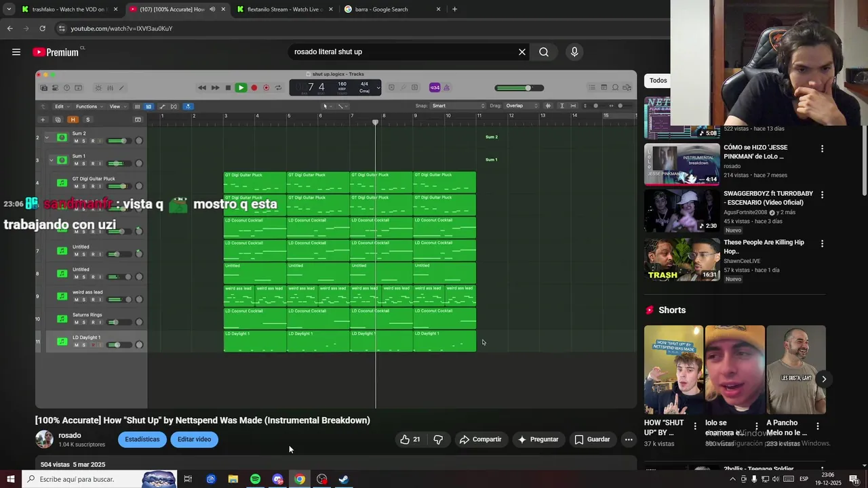The image size is (868, 488).
Task: Click the voice search microphone icon
Action: (x=574, y=52)
